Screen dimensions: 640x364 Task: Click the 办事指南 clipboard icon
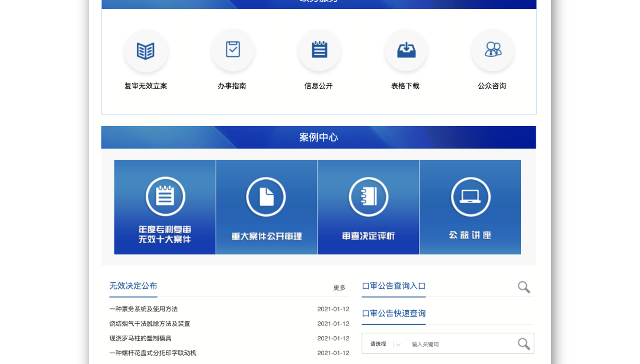click(232, 51)
